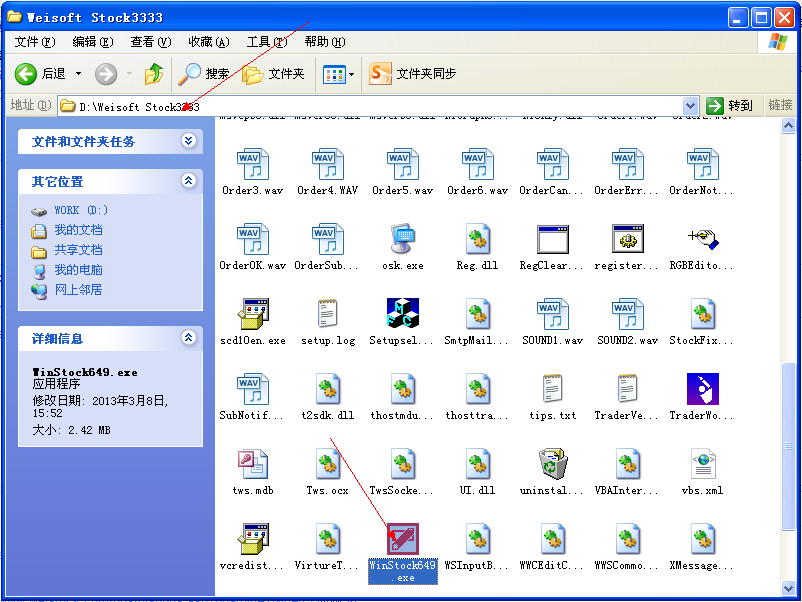Select the osk.exe keyboard icon
The image size is (802, 602).
(x=402, y=240)
